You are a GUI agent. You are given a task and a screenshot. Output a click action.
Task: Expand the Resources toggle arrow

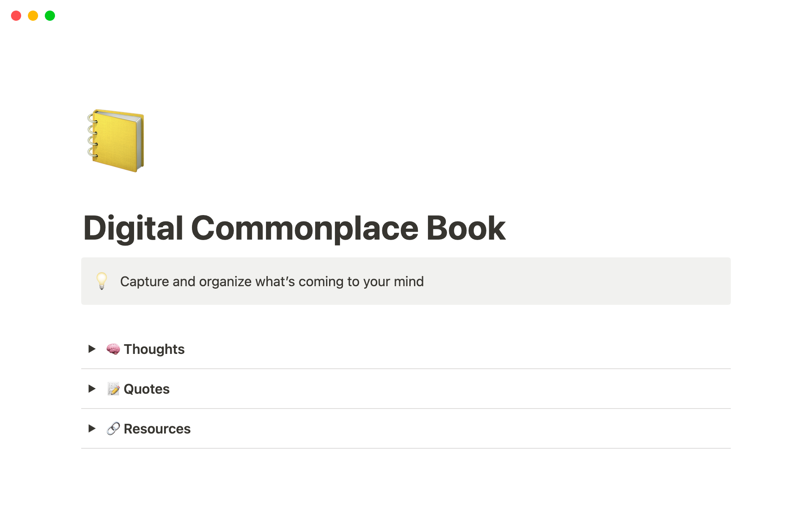pyautogui.click(x=92, y=428)
